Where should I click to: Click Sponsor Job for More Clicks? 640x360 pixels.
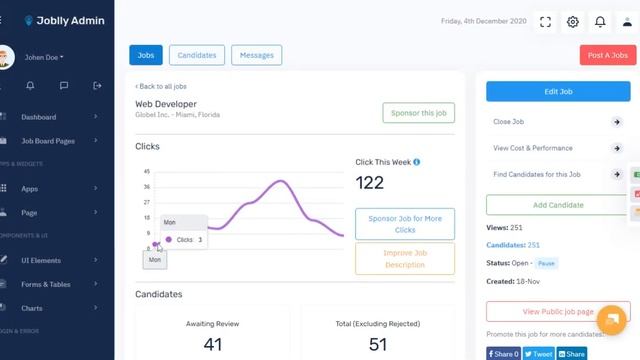click(x=405, y=224)
